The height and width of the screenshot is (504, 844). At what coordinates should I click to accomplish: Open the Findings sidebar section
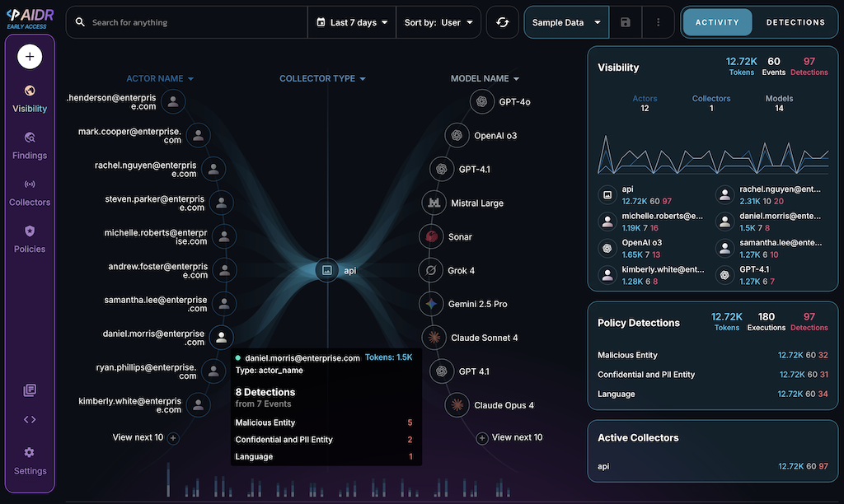[x=30, y=146]
